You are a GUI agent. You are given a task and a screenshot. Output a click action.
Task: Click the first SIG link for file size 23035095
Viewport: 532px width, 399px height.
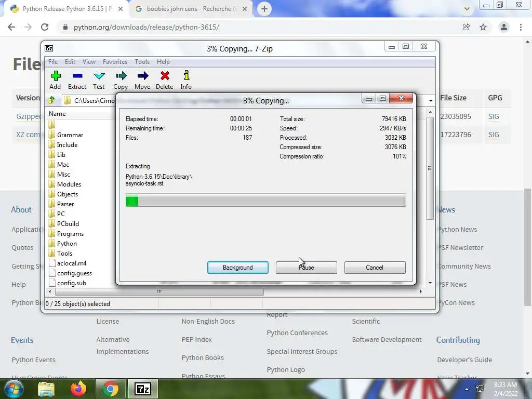click(x=494, y=116)
